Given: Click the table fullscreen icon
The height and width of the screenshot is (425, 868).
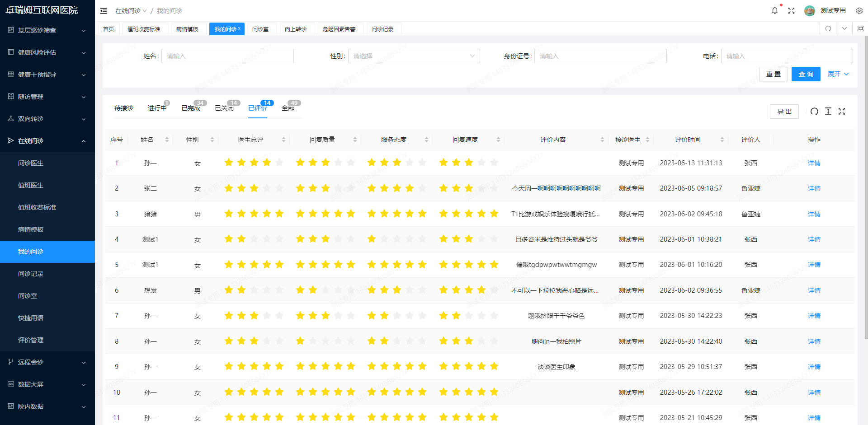Looking at the screenshot, I should point(841,112).
